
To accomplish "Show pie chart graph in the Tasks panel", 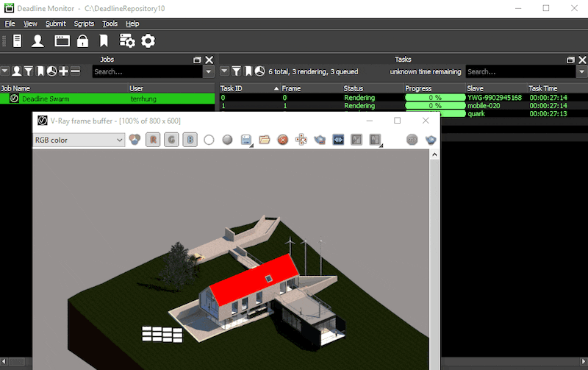I will click(259, 71).
